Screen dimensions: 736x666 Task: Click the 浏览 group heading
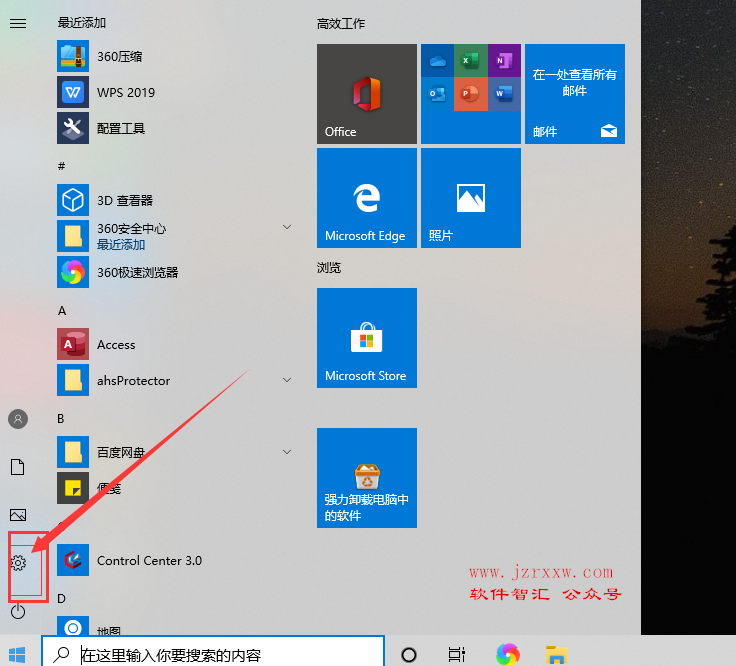click(329, 268)
